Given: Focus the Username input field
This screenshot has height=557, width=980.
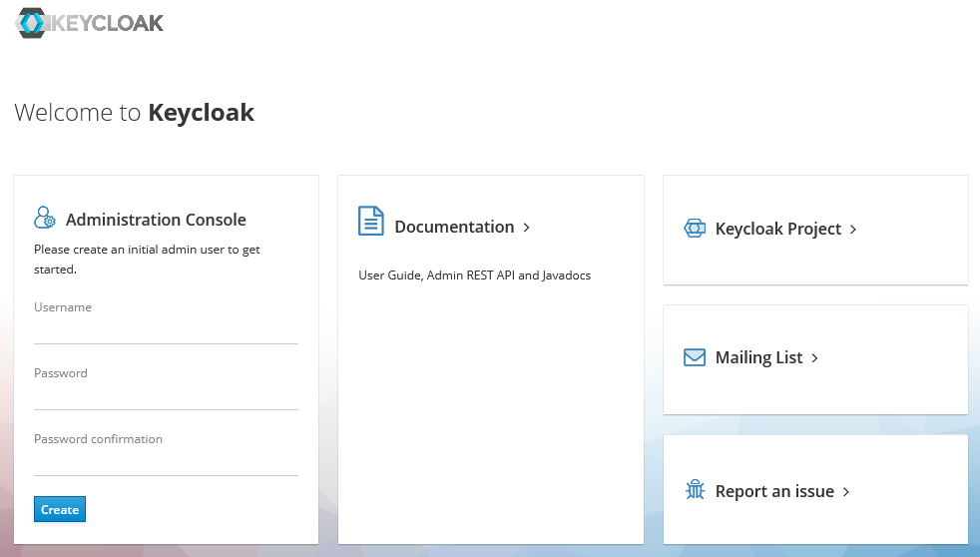Looking at the screenshot, I should click(166, 331).
